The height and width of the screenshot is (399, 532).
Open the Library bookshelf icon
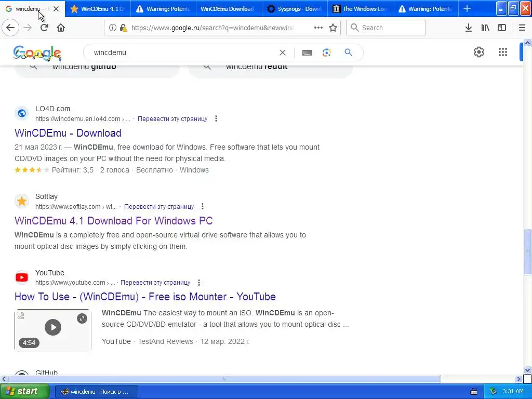click(485, 28)
